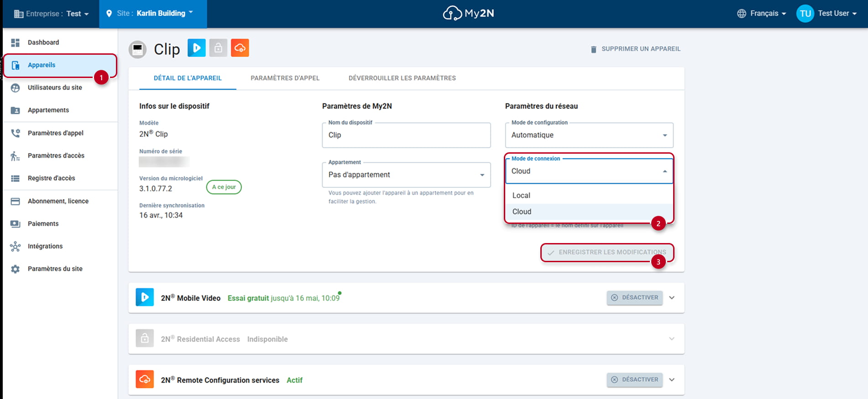
Task: Click the Clip device type icon
Action: click(x=137, y=50)
